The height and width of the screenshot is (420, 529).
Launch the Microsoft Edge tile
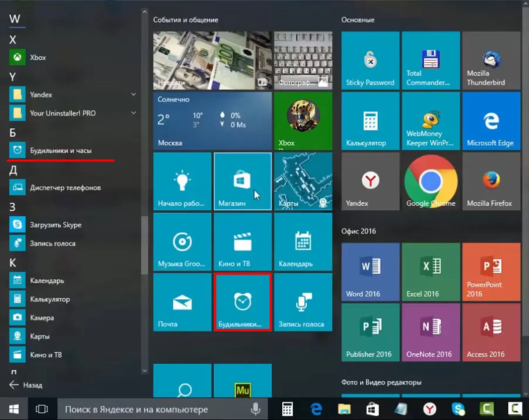pyautogui.click(x=492, y=121)
